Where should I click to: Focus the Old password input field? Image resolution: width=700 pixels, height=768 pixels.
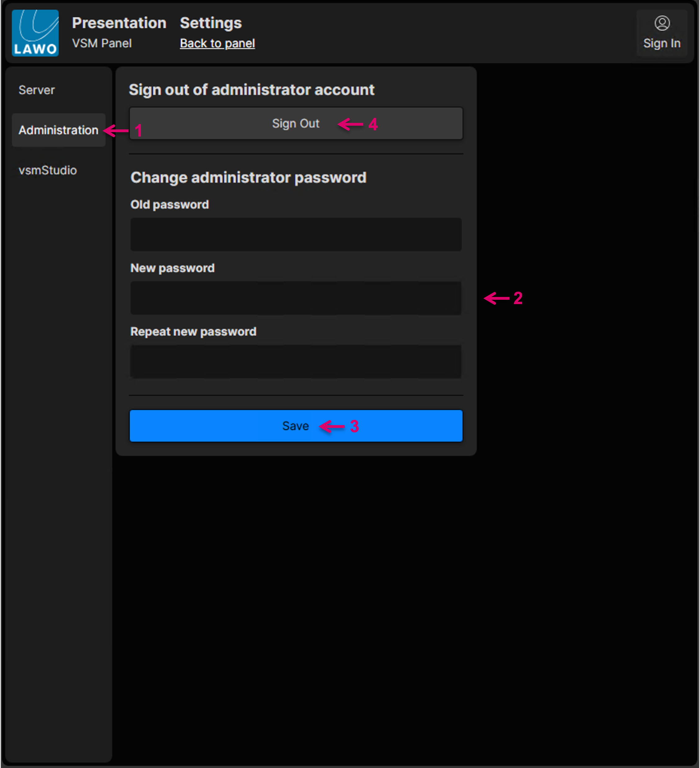tap(296, 234)
